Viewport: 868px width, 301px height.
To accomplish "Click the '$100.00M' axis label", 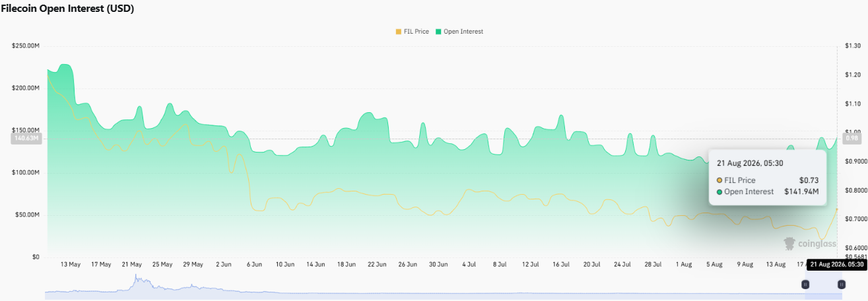I will 26,172.
